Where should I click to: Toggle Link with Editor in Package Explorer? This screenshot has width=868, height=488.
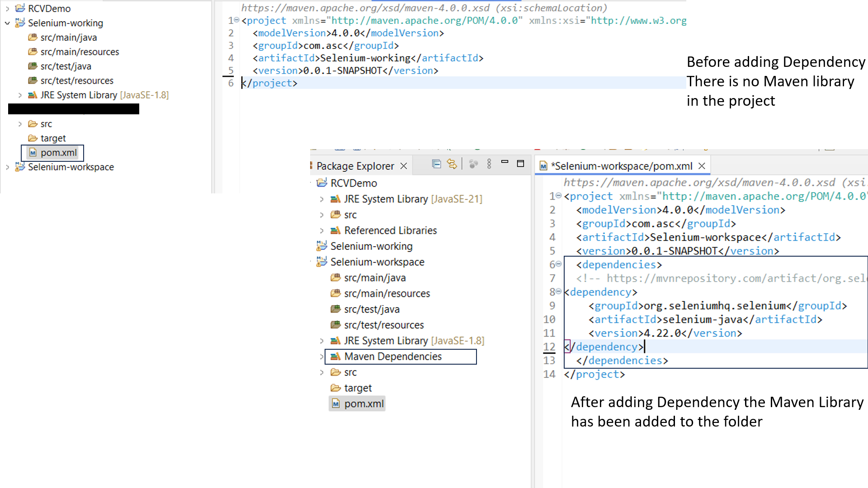452,164
